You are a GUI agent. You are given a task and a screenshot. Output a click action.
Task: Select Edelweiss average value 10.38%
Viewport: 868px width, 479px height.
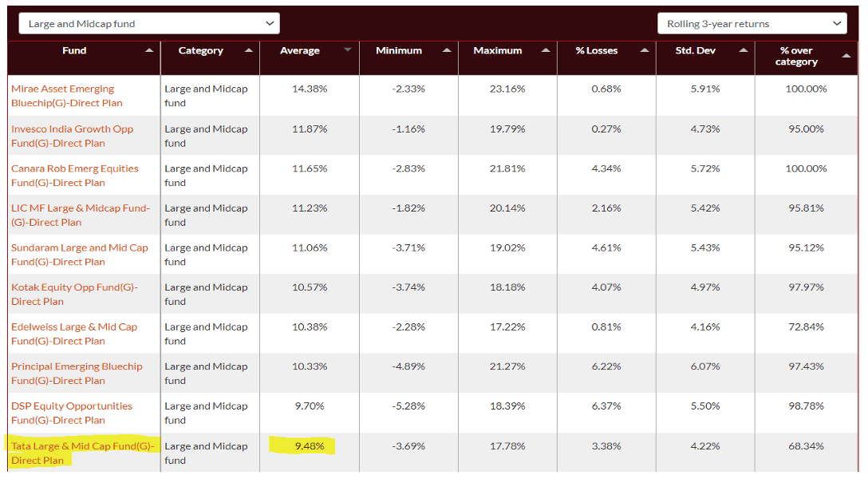(x=310, y=327)
